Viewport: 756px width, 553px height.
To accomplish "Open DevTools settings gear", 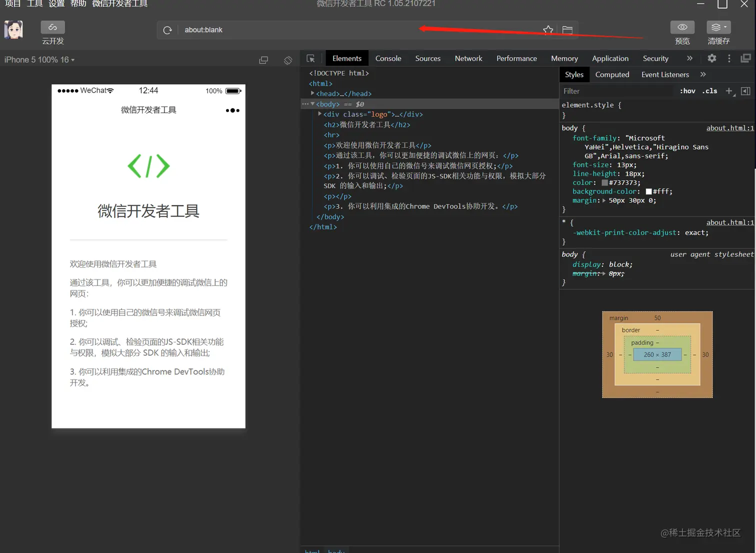I will pos(712,58).
